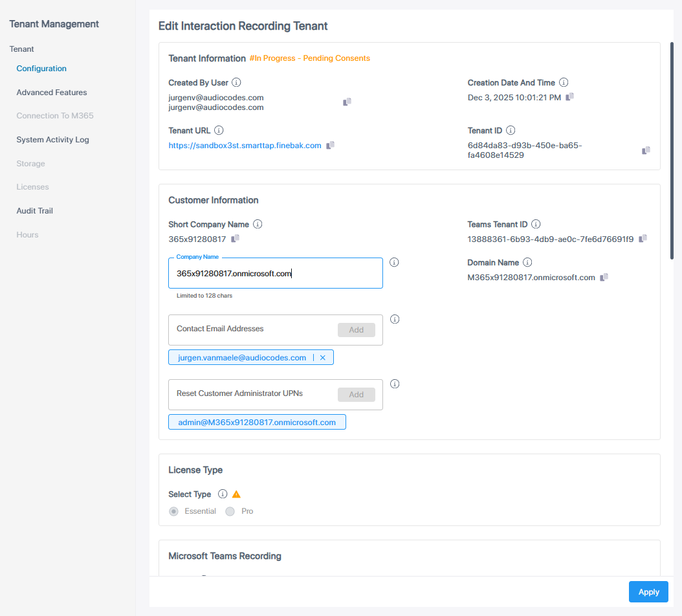
Task: Open the sandbox3st.smarttap.finebak.com tenant link
Action: pos(245,146)
